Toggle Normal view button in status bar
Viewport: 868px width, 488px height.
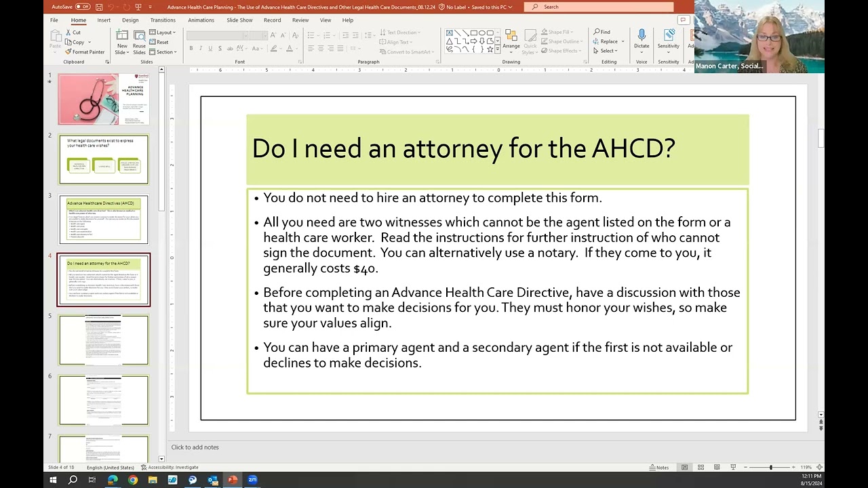[684, 467]
